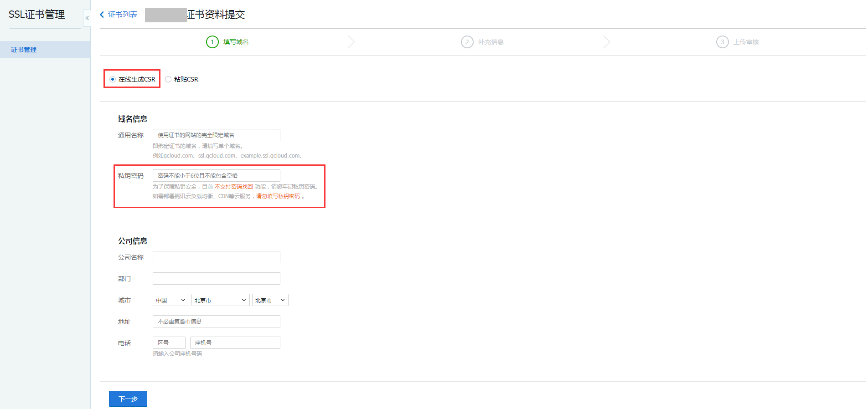Open the country dropdown showing 中国
Image resolution: width=868 pixels, height=409 pixels.
pyautogui.click(x=170, y=300)
